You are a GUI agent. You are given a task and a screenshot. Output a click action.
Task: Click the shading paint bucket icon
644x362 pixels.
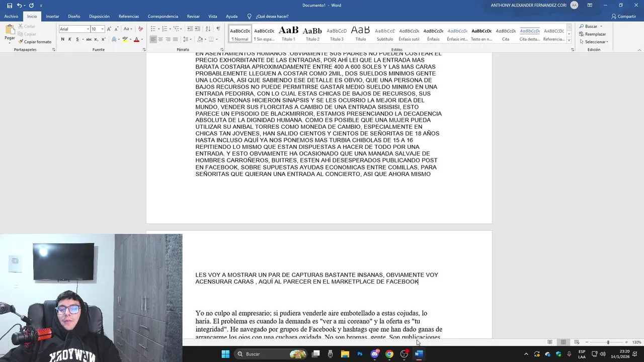click(x=199, y=39)
